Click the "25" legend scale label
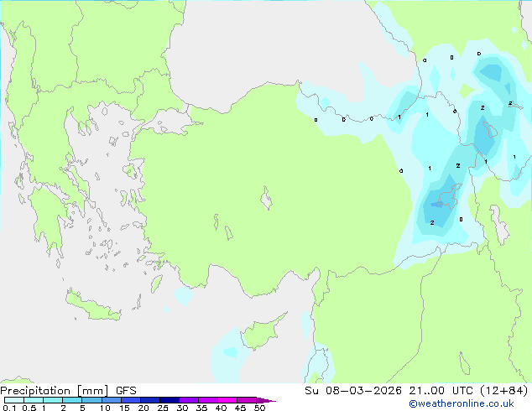Screen dimensions: 532x411 click(163, 408)
